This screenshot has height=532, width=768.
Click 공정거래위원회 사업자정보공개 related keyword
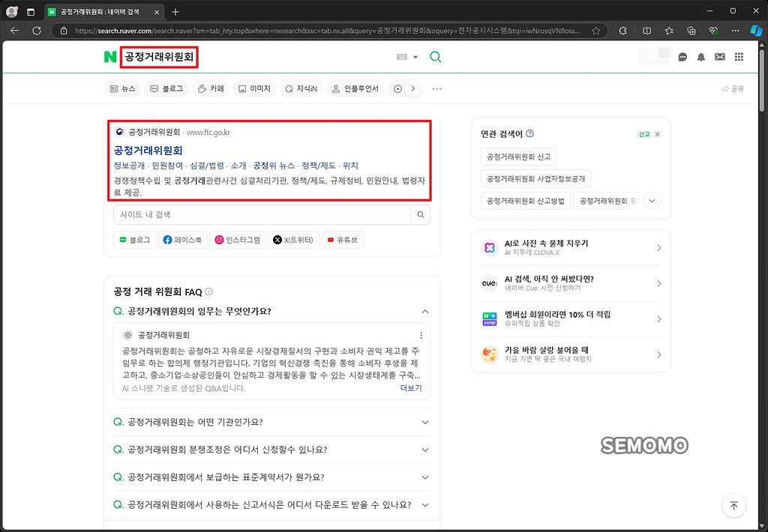(535, 178)
